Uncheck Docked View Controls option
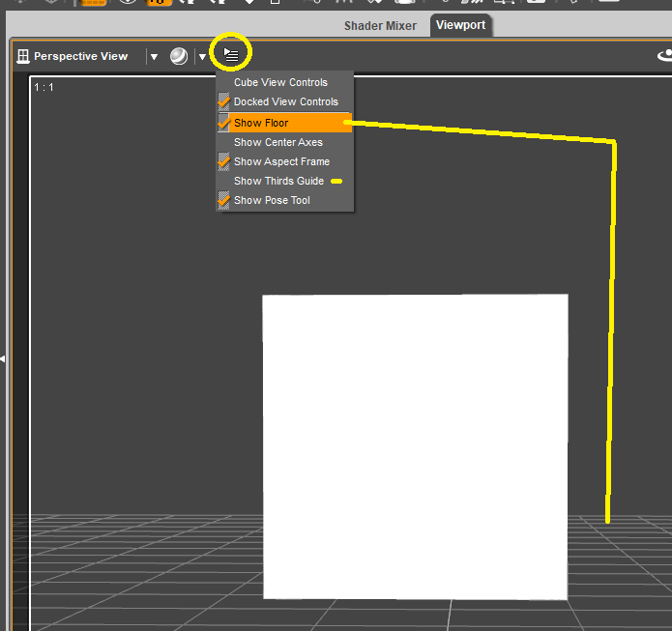This screenshot has width=672, height=631. [285, 101]
